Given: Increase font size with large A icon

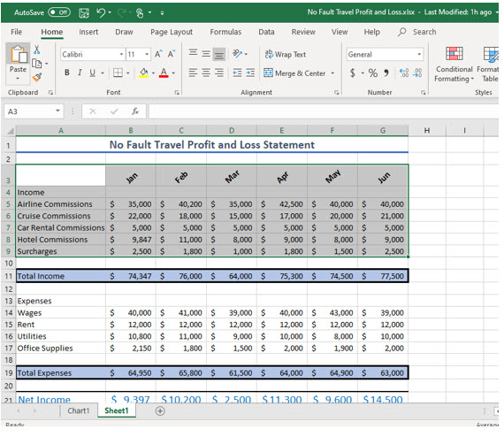Looking at the screenshot, I should (x=158, y=54).
